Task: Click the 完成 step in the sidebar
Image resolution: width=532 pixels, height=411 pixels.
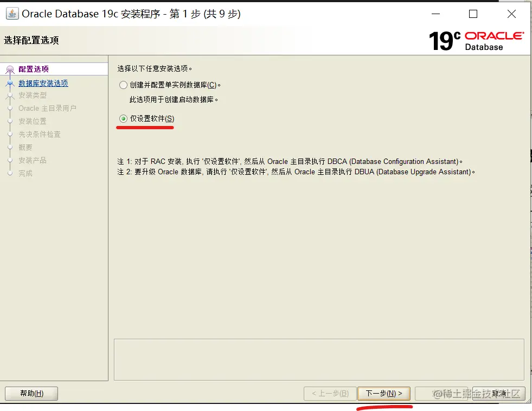Action: (25, 173)
